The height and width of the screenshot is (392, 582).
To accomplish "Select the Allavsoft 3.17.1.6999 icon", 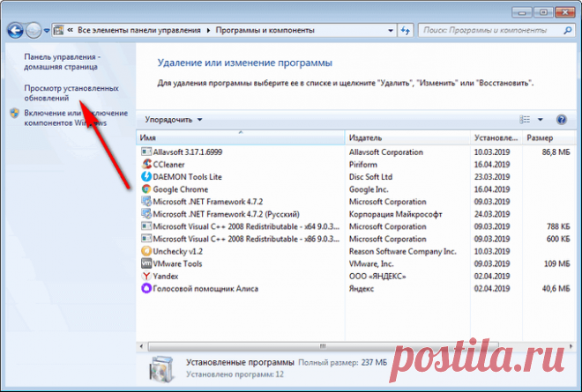I will pos(146,152).
